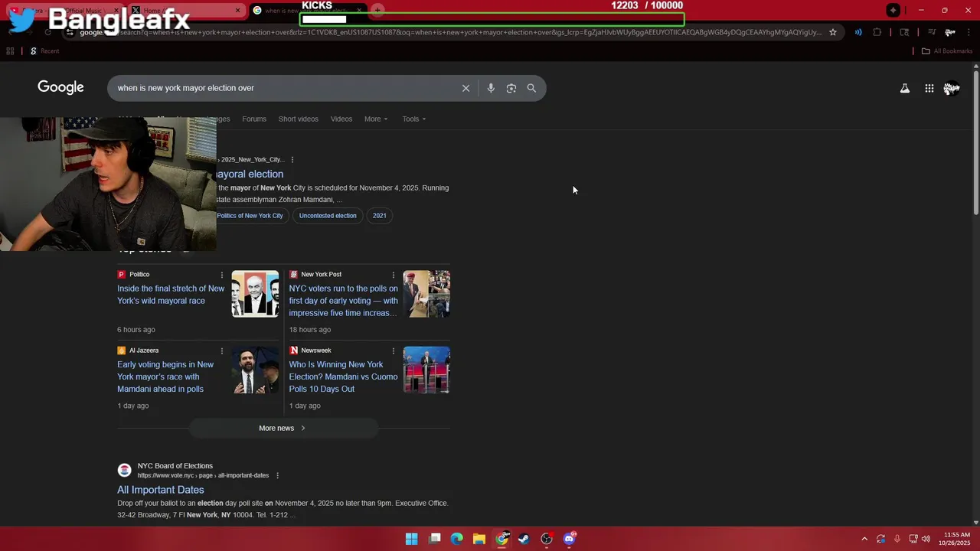The height and width of the screenshot is (551, 980).
Task: Switch to Chrome on the taskbar
Action: 501,539
